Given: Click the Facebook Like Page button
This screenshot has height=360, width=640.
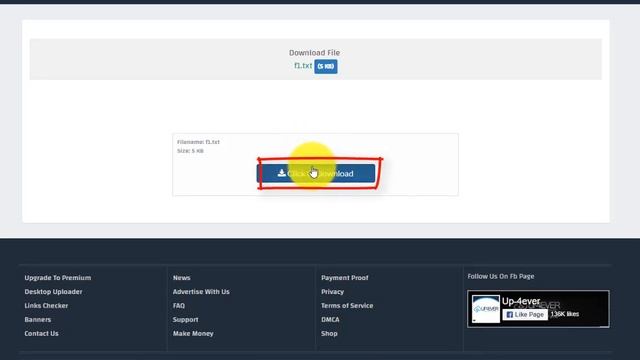Looking at the screenshot, I should tap(525, 314).
